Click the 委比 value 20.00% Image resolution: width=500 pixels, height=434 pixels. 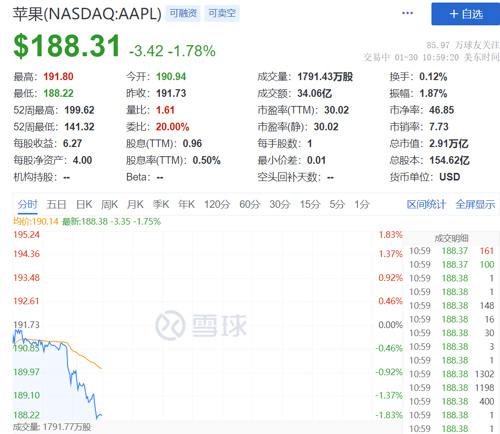[x=172, y=127]
